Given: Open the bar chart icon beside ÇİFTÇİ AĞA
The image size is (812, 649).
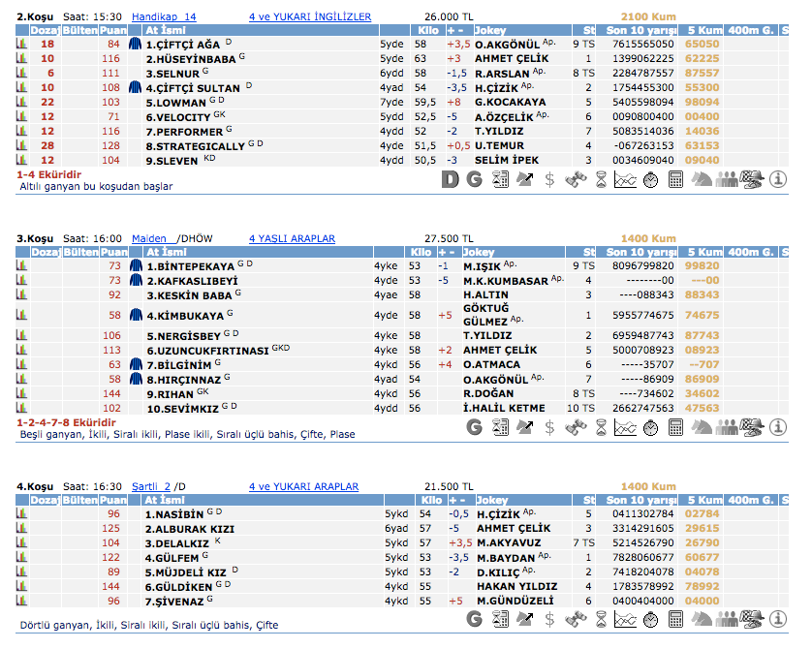Looking at the screenshot, I should coord(21,44).
